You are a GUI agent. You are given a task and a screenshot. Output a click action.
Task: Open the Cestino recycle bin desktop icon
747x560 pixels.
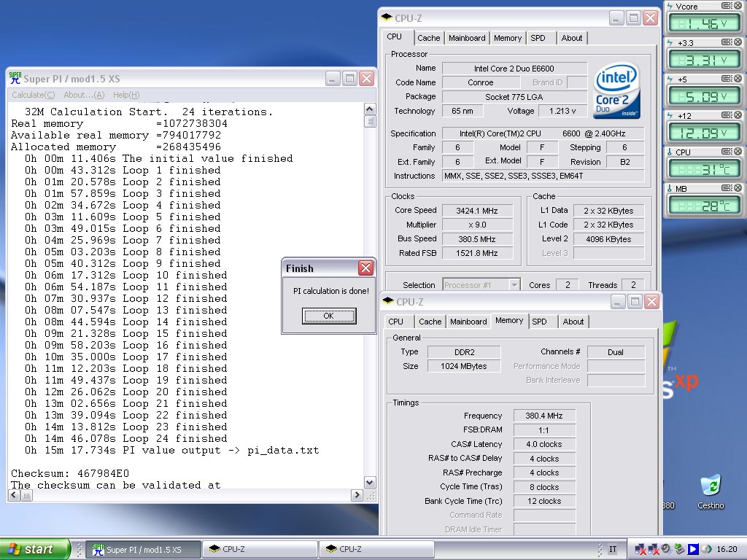click(711, 491)
